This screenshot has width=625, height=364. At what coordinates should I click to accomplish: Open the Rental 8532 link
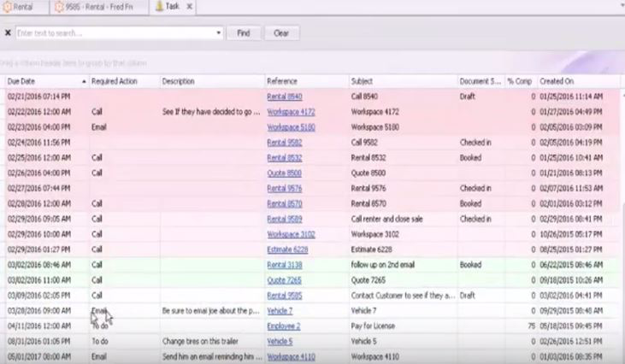pyautogui.click(x=285, y=158)
